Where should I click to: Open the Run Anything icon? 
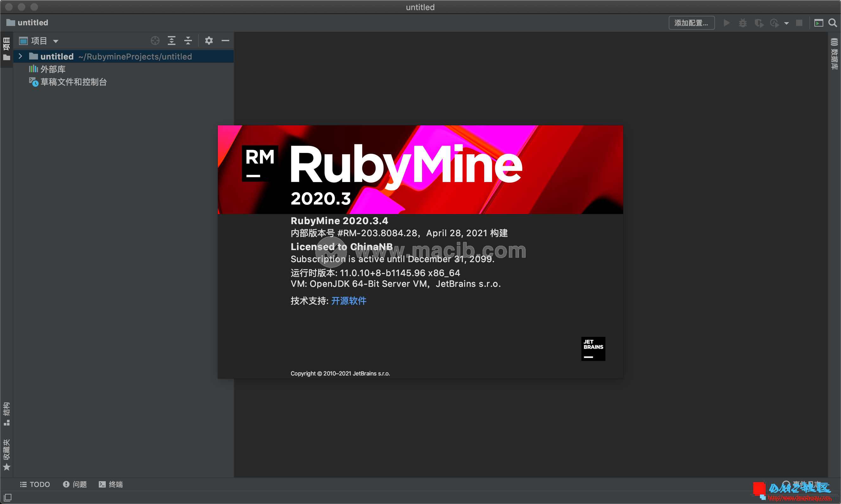pos(819,23)
